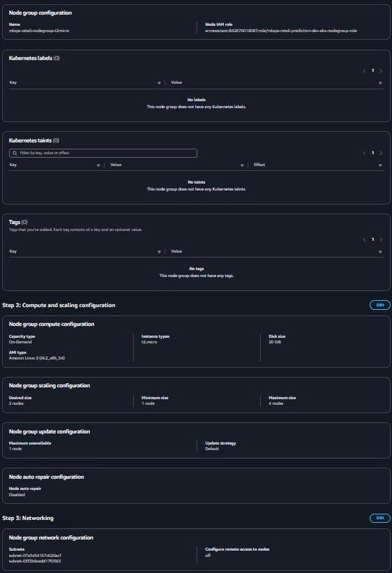Select instance type value t2.micro

tap(149, 342)
